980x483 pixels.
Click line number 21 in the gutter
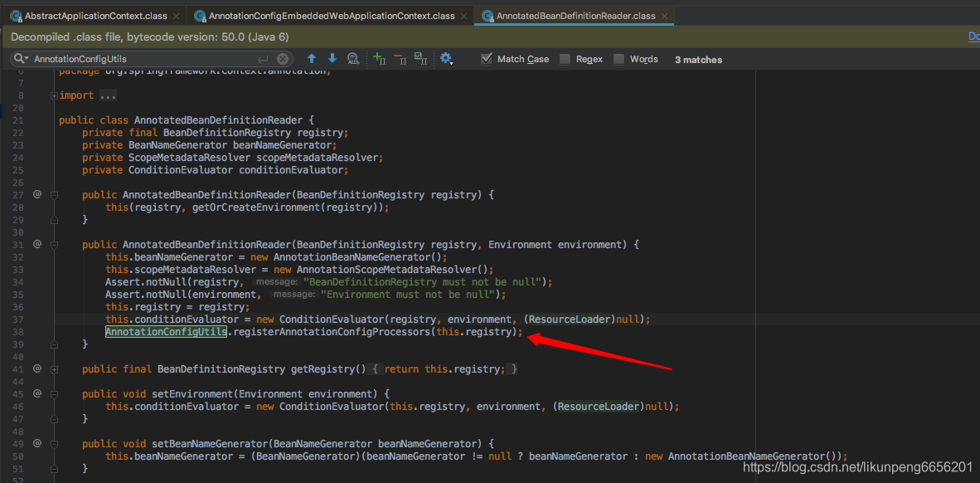point(17,120)
